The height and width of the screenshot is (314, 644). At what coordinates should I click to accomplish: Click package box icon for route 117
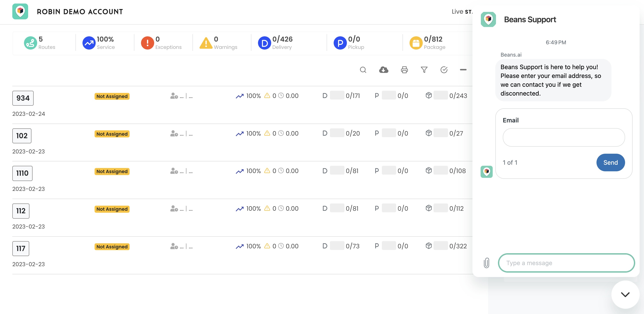point(428,246)
